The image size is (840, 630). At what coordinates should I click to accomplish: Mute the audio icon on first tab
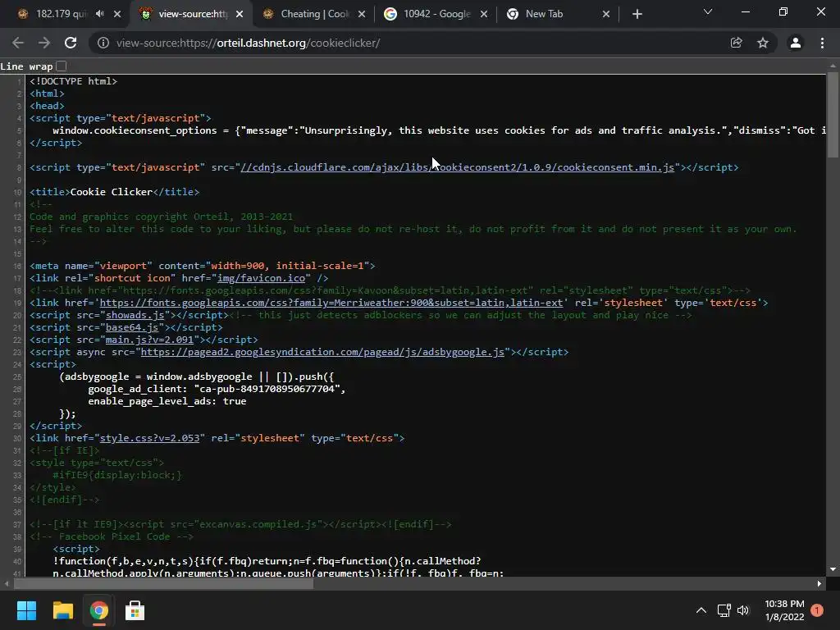(99, 14)
